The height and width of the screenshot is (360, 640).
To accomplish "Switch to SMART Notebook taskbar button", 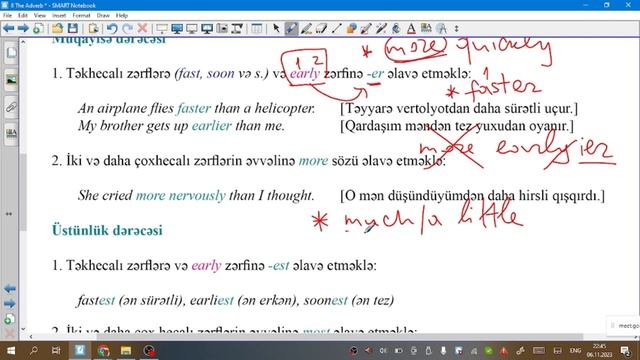I will [x=80, y=351].
